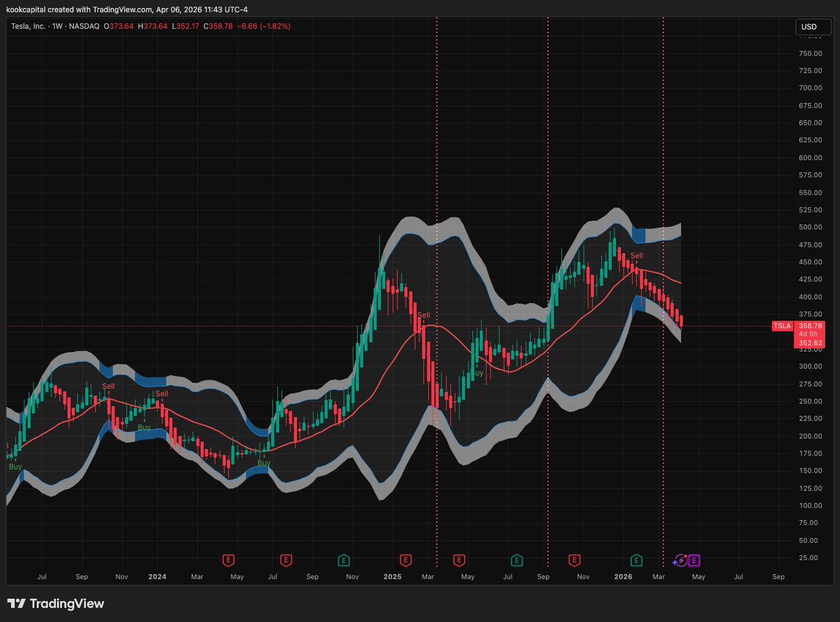840x622 pixels.
Task: Click the 250.00 price axis label
Action: [x=809, y=402]
